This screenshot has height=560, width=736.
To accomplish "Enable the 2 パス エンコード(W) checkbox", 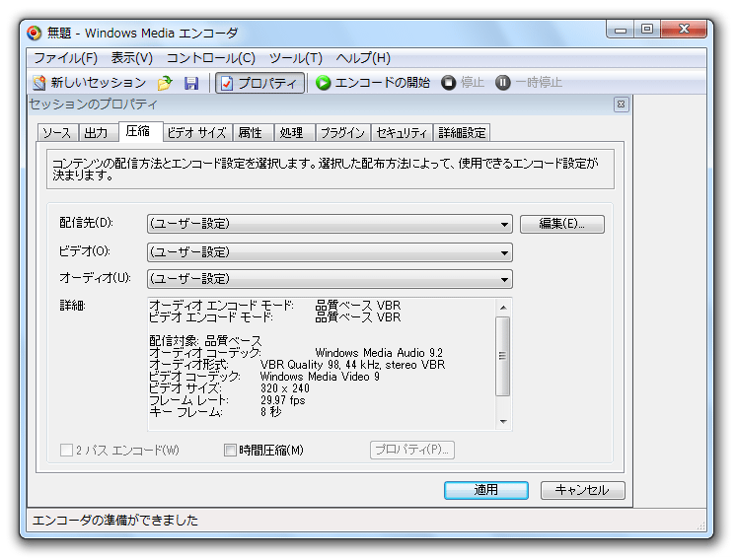I will tap(66, 451).
